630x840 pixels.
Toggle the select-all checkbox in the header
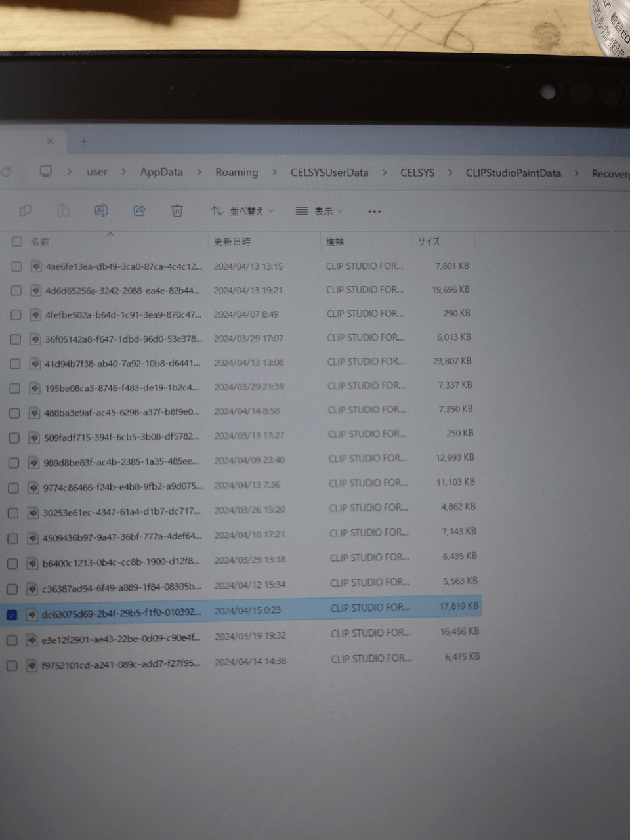[17, 241]
